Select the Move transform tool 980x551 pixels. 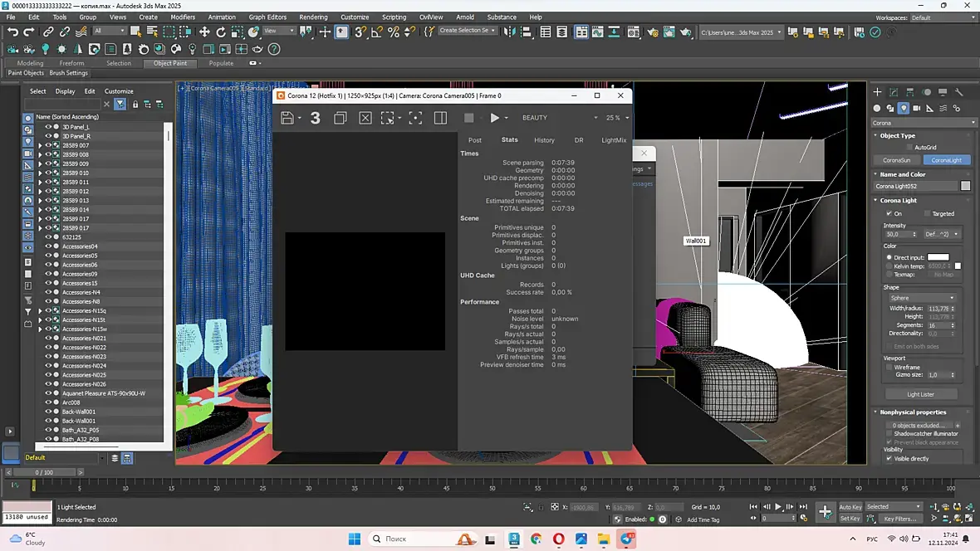click(x=204, y=32)
